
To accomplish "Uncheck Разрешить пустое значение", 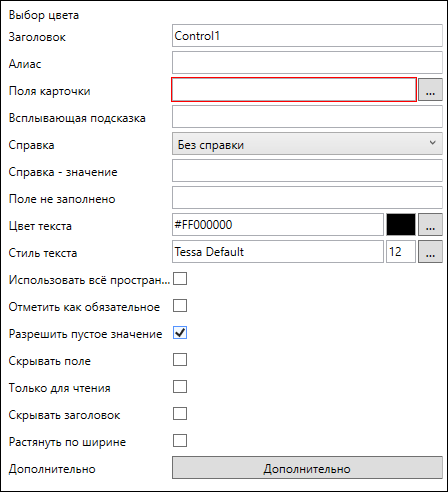I will point(180,333).
